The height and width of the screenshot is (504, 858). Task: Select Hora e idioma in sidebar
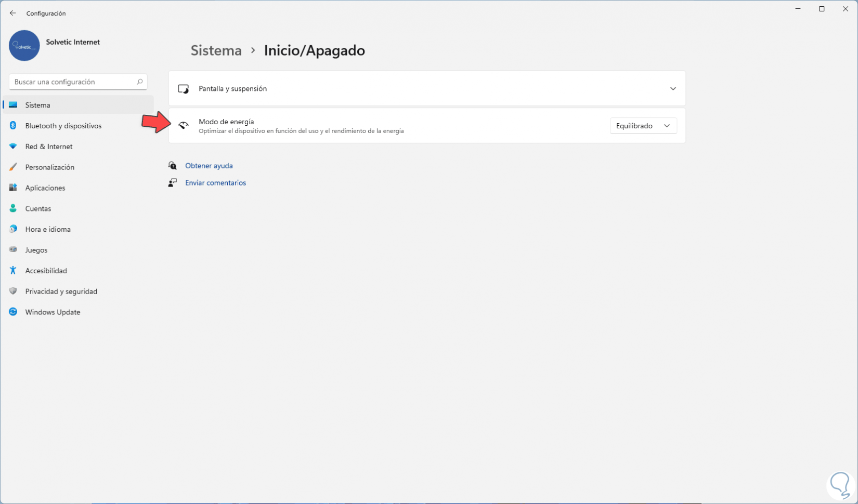[x=48, y=229]
